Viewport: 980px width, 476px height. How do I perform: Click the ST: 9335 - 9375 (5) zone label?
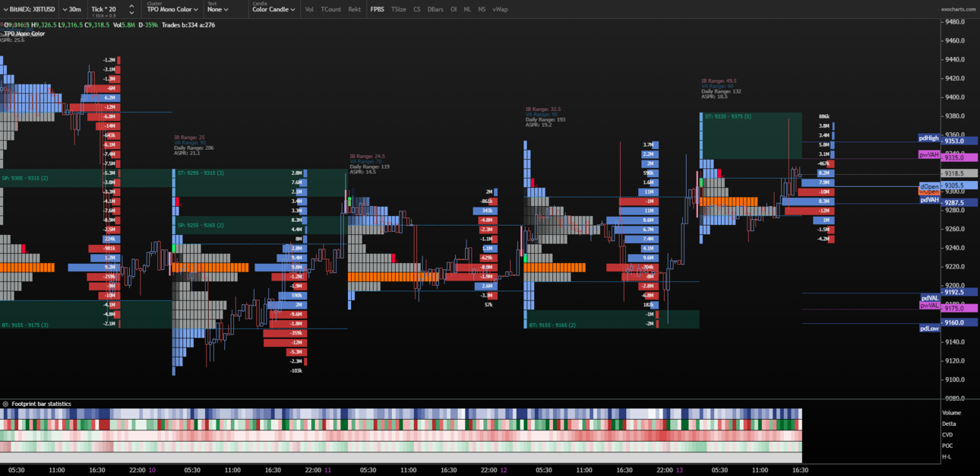(728, 117)
